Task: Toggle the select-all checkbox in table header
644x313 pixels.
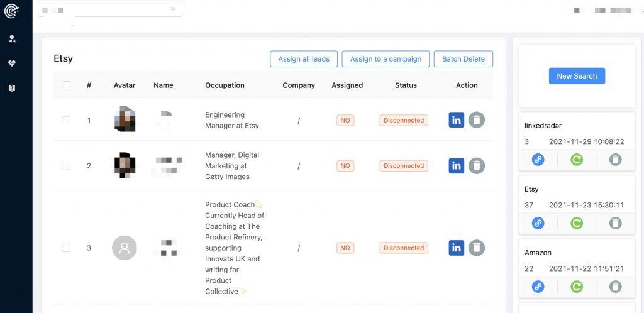Action: tap(66, 85)
